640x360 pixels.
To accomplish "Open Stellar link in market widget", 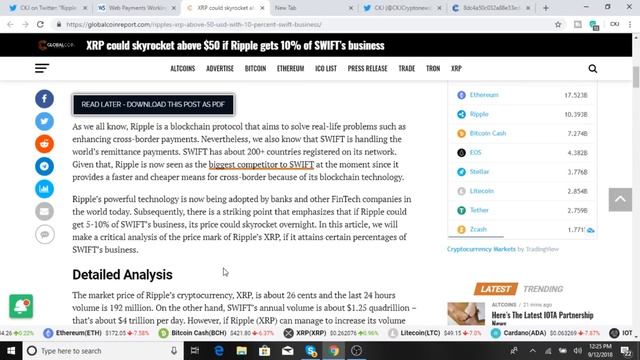I will coord(479,172).
